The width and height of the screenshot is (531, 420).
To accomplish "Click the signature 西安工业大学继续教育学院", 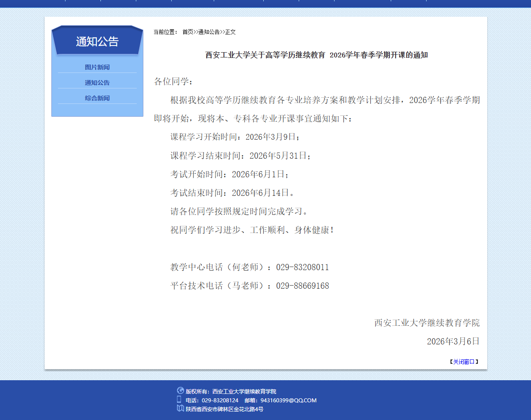I will tap(427, 323).
